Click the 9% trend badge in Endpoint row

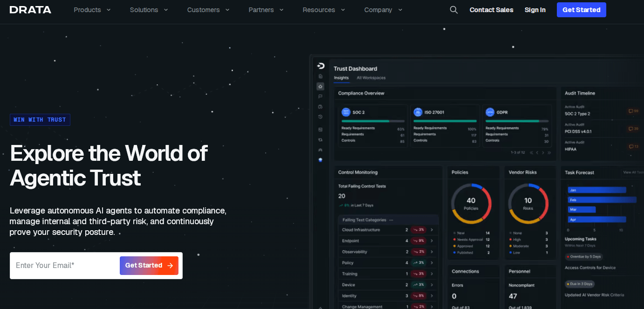[x=418, y=240]
